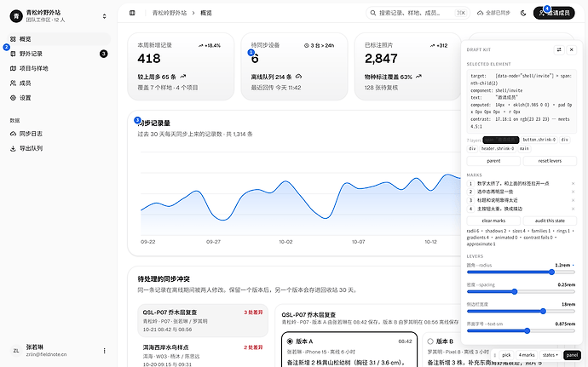Delete mark 2 with its x icon

573,192
